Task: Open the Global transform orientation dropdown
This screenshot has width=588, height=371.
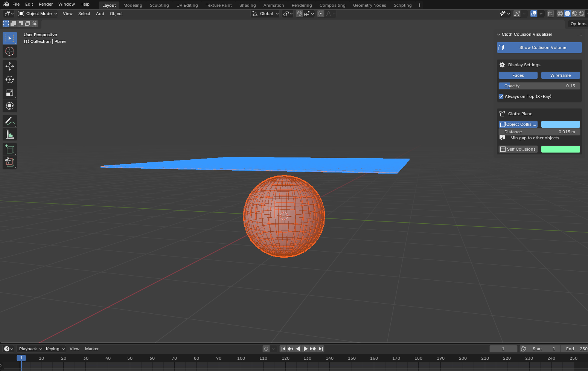Action: (265, 14)
